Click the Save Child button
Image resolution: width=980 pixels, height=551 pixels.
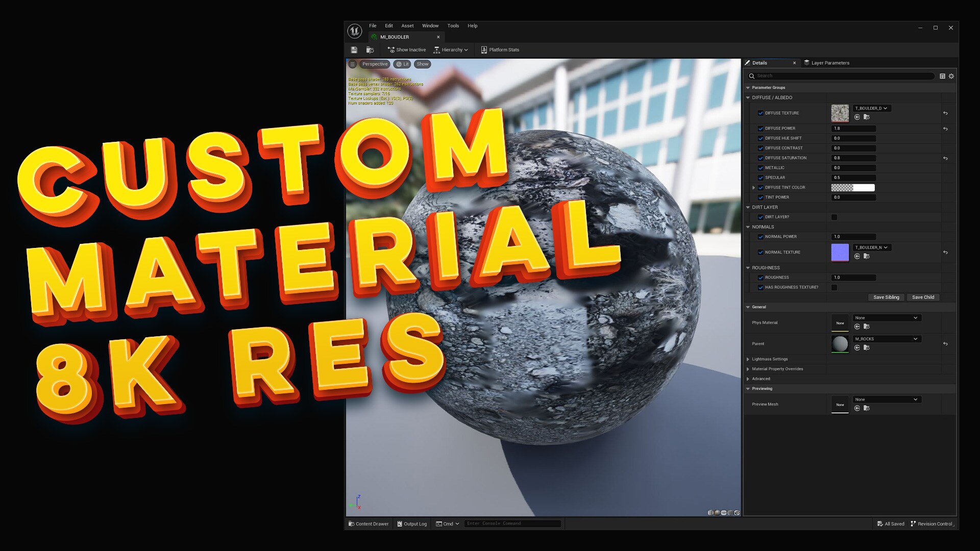[923, 297]
